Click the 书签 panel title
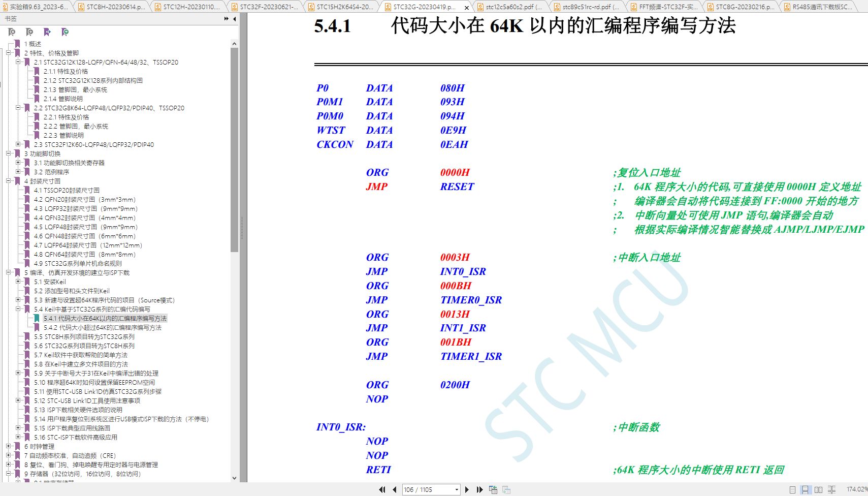The height and width of the screenshot is (496, 868). click(11, 19)
